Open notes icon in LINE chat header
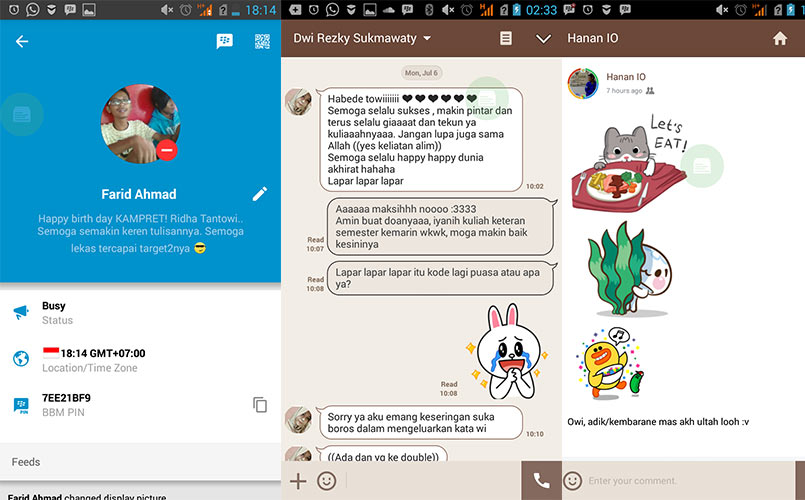The height and width of the screenshot is (500, 805). click(x=506, y=39)
